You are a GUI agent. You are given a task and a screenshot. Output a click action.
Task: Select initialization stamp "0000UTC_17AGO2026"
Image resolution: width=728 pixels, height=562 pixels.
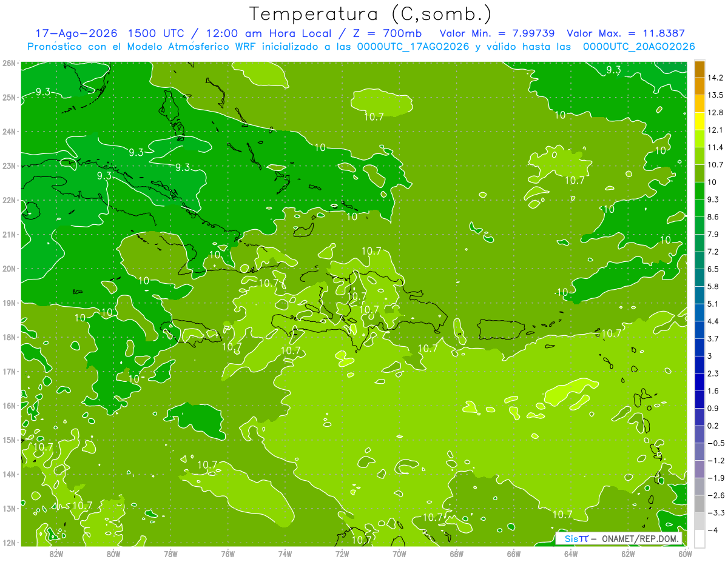[x=413, y=47]
